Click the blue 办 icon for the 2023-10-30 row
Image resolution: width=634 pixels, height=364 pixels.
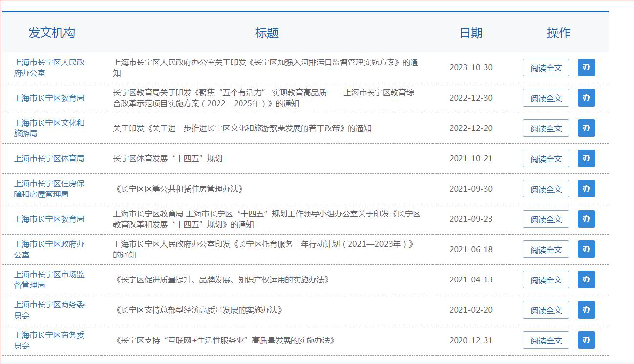coord(587,67)
